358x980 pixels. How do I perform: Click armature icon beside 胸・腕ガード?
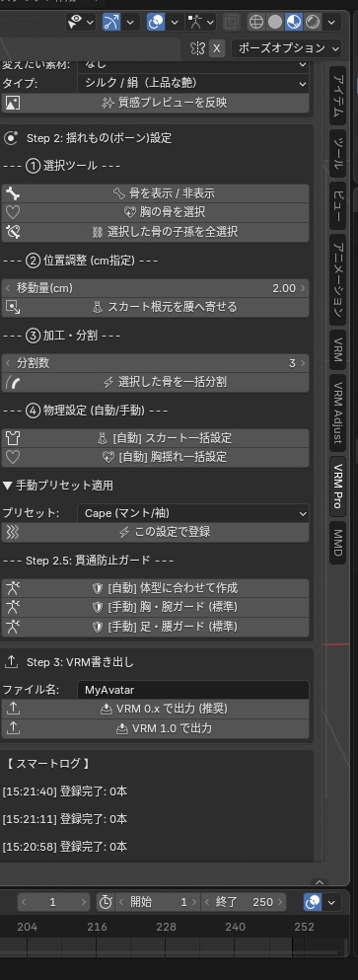click(13, 608)
